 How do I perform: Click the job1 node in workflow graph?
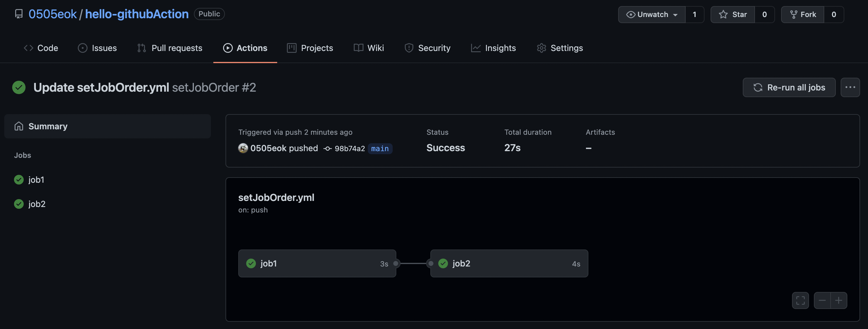(317, 263)
